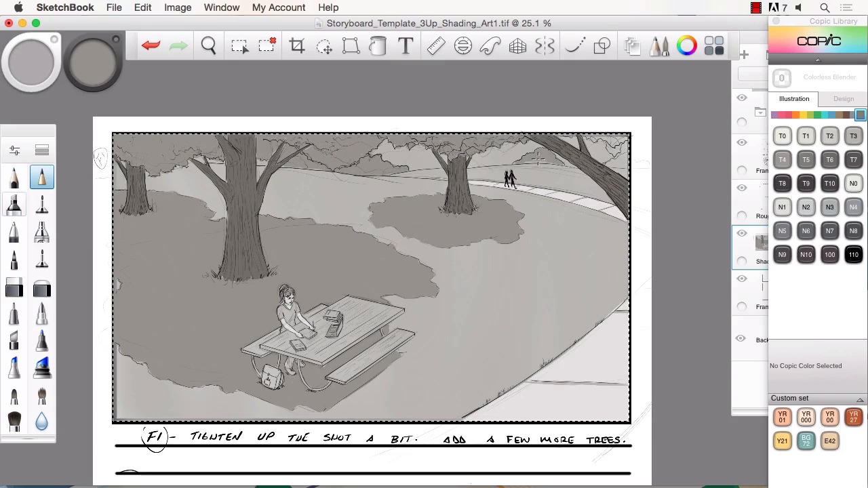Viewport: 868px width, 488px height.
Task: Click the Deselect icon with red X
Action: pyautogui.click(x=267, y=45)
